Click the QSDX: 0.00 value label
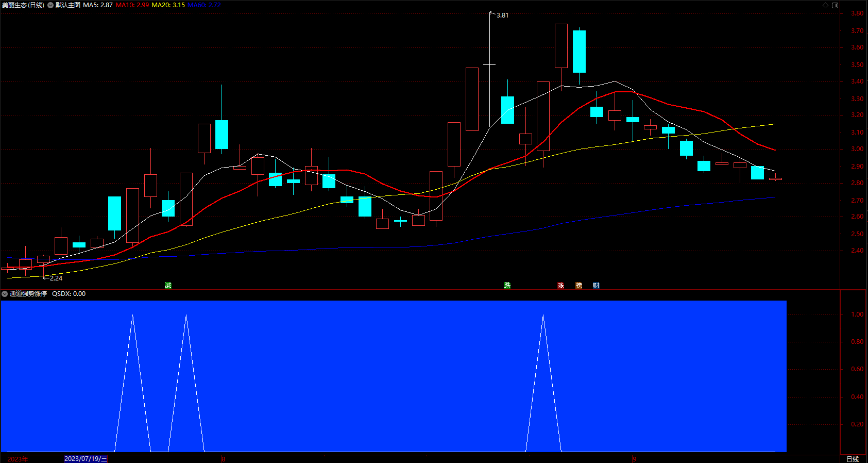Viewport: 868px width, 463px height. 69,294
